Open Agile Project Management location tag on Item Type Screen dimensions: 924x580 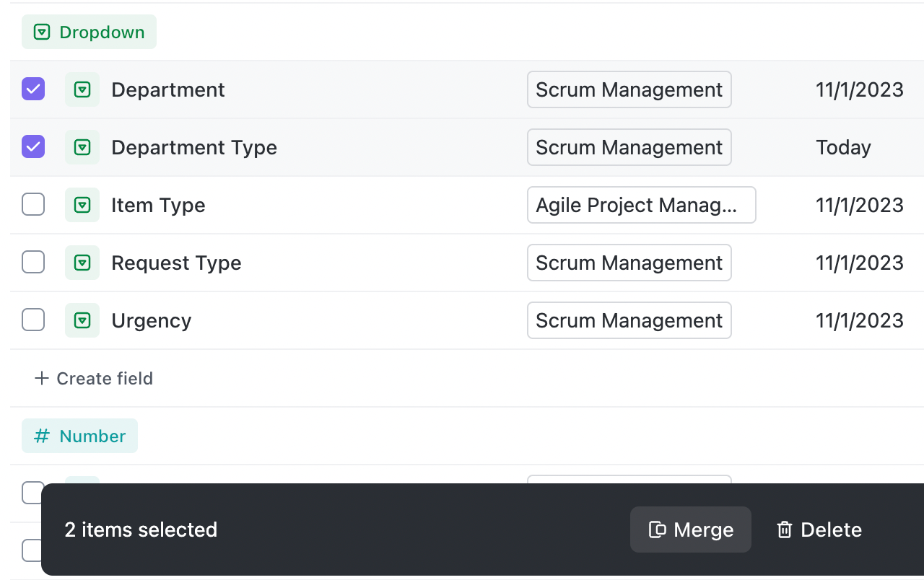[641, 205]
